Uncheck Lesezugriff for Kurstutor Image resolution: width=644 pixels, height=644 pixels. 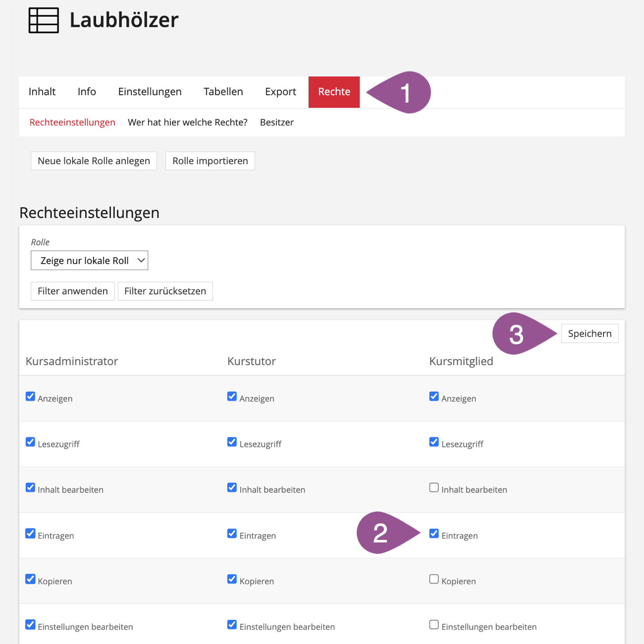click(x=232, y=442)
